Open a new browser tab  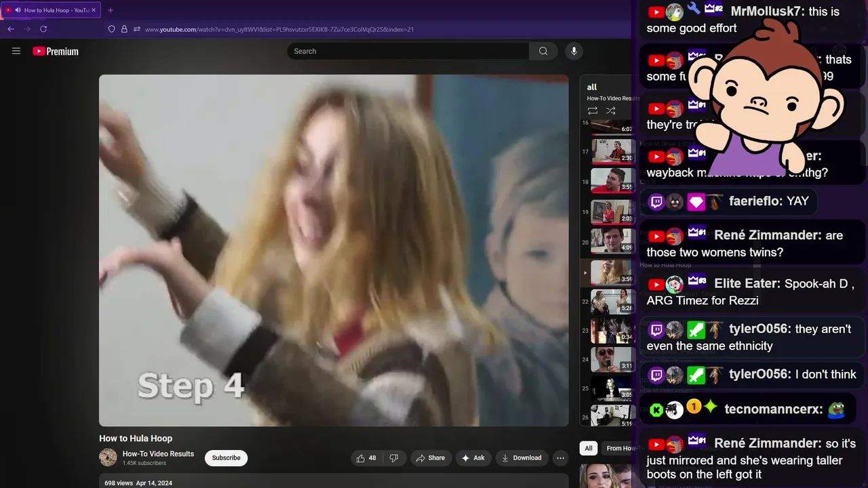point(111,10)
